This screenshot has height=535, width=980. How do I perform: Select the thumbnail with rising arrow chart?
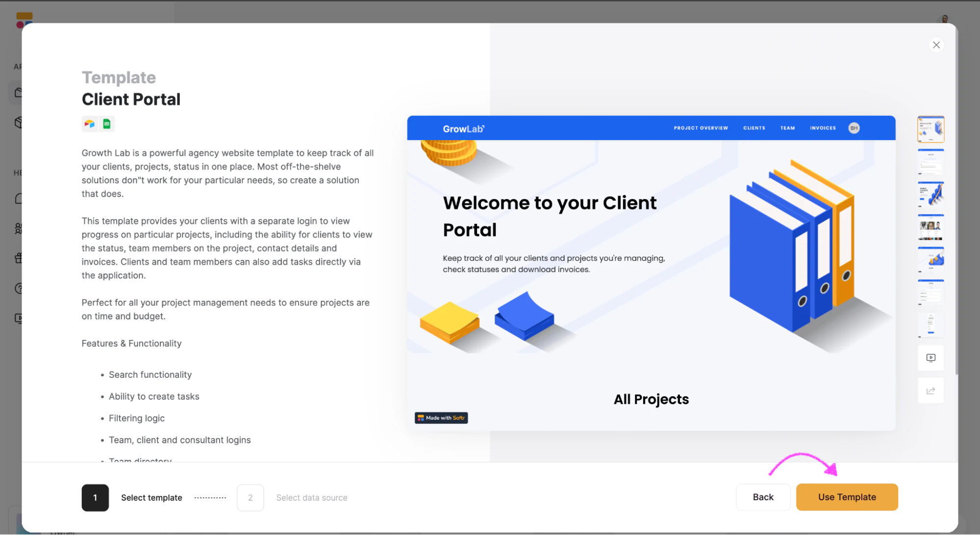click(930, 194)
